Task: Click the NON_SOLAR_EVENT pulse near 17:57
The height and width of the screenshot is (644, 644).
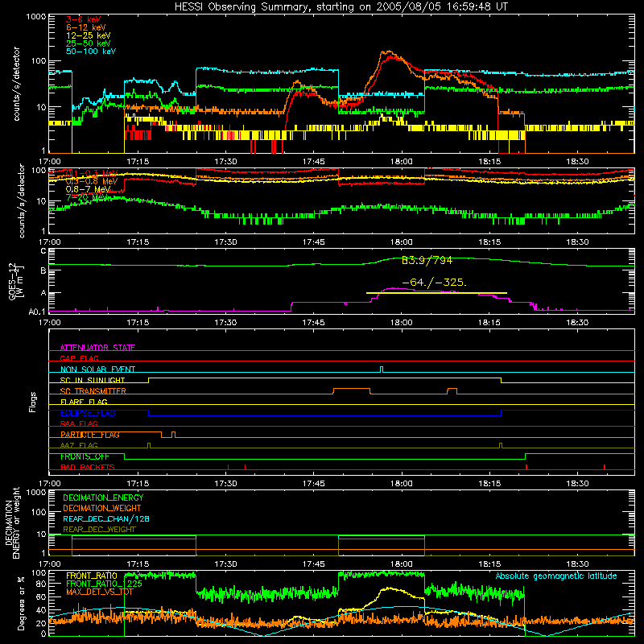Action: pos(382,369)
